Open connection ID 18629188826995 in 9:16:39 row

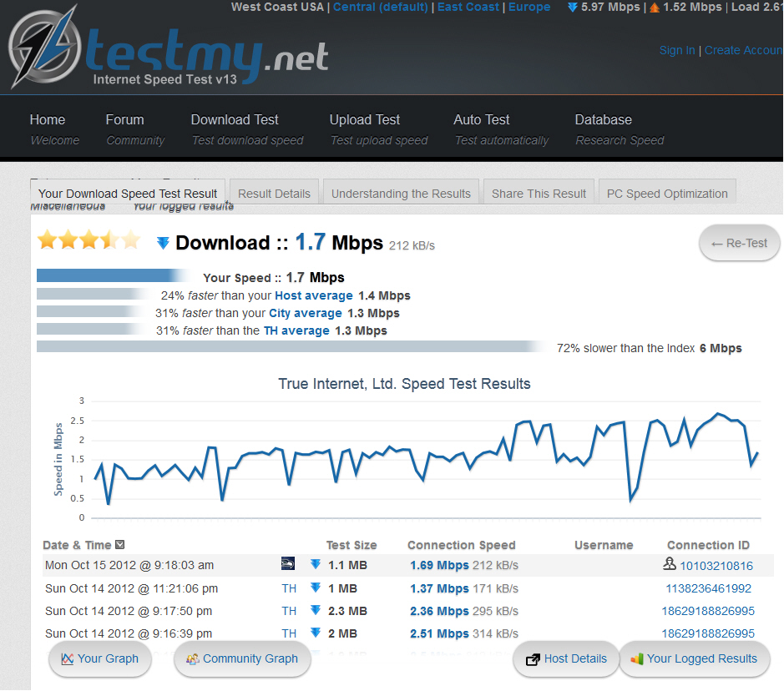pos(708,633)
